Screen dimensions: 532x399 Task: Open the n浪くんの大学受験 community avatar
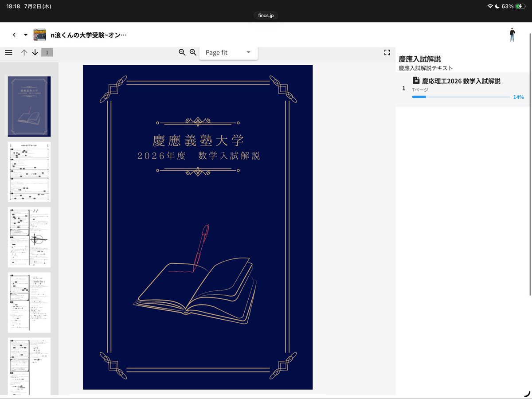coord(39,35)
